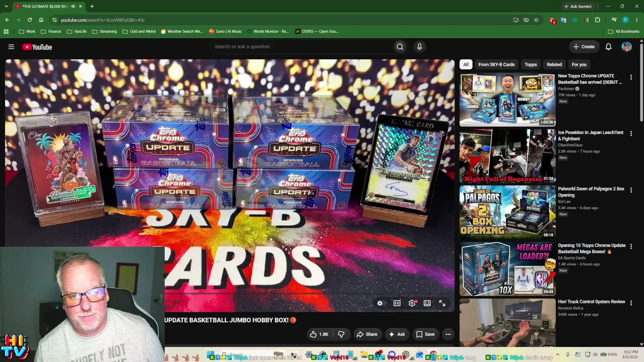
Task: Share the video
Action: pyautogui.click(x=367, y=334)
